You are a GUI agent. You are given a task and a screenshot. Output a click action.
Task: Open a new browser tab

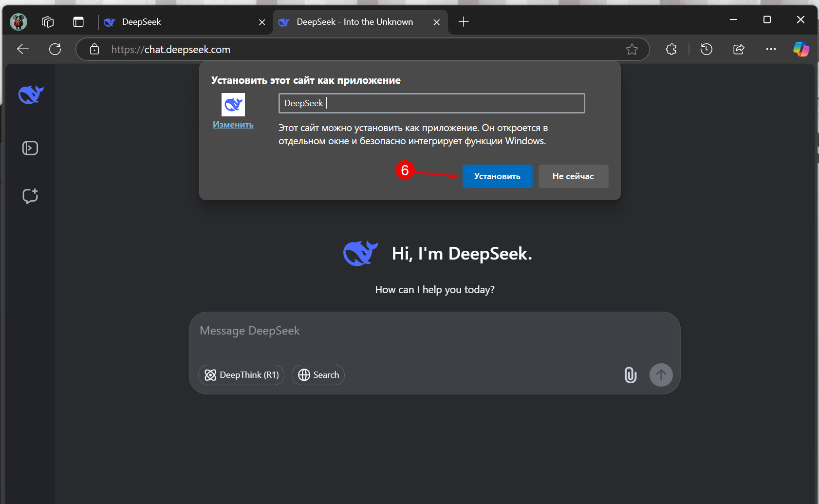pyautogui.click(x=464, y=21)
